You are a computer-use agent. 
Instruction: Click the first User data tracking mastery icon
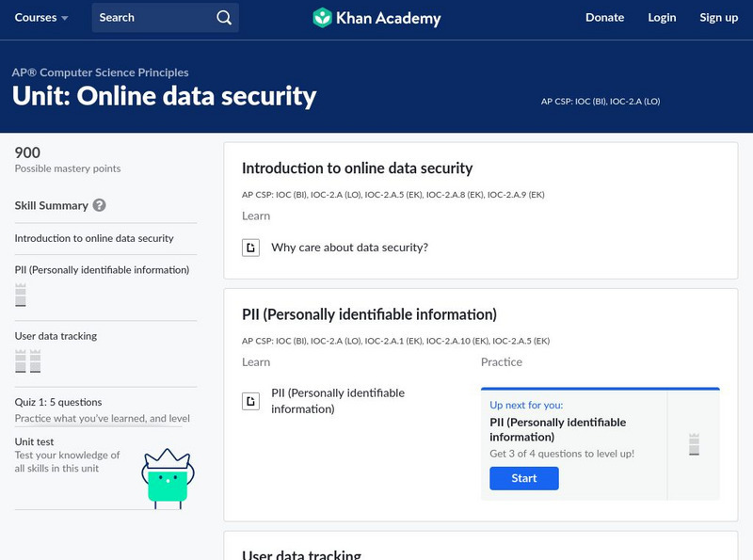click(x=21, y=360)
